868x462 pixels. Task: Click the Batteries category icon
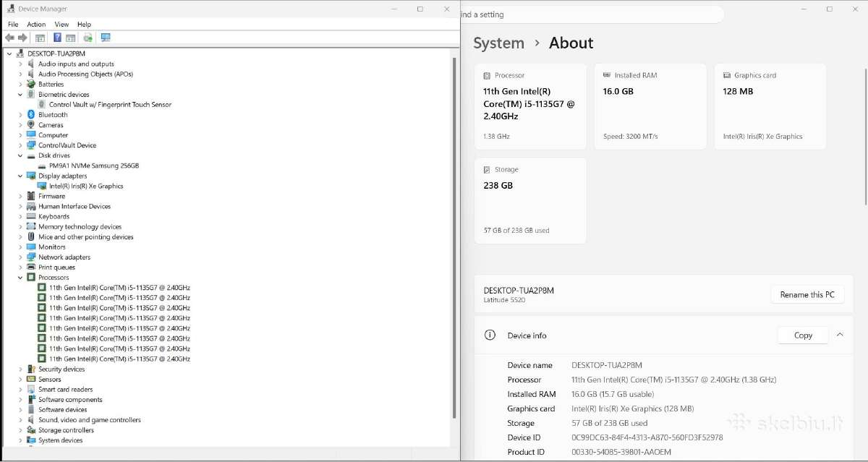(x=31, y=85)
